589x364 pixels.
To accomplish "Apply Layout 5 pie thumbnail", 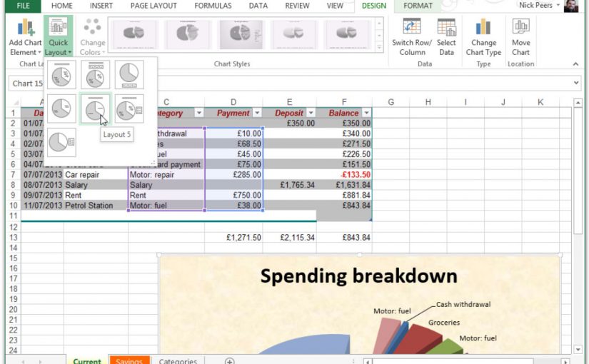I will tap(96, 108).
